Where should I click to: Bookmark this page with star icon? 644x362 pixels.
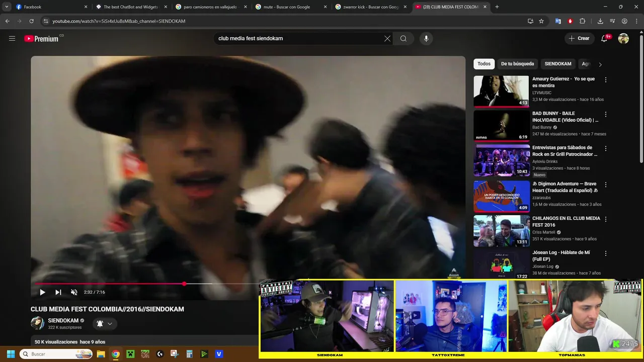541,21
